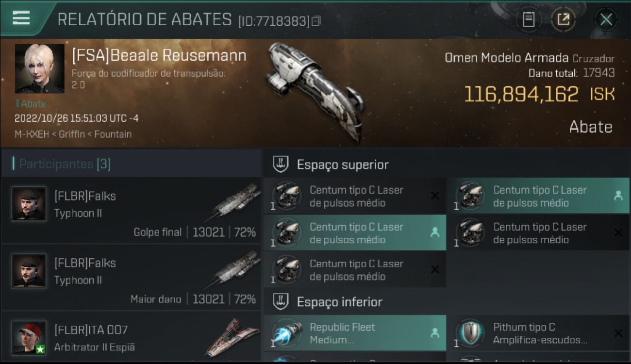Collapse the Espaço superior section
The height and width of the screenshot is (364, 631).
coord(281,165)
